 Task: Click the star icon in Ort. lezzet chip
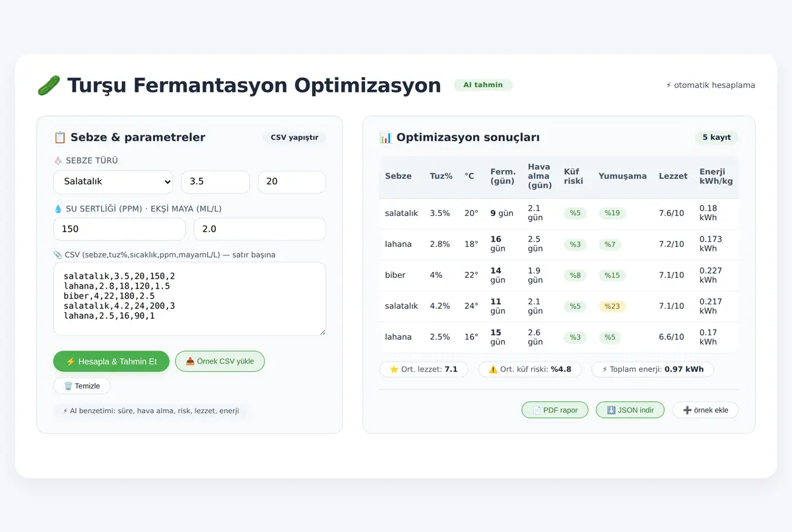(394, 370)
